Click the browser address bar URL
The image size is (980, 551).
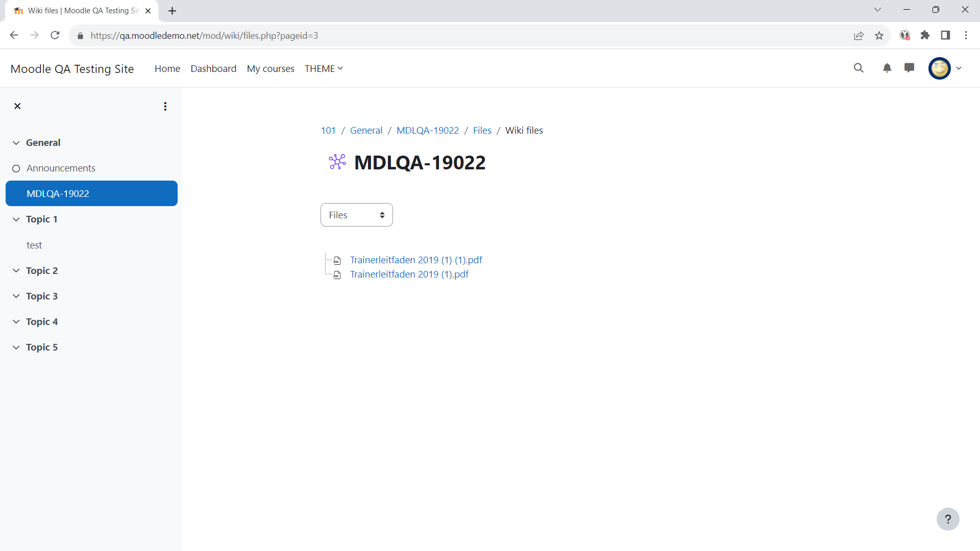click(204, 35)
